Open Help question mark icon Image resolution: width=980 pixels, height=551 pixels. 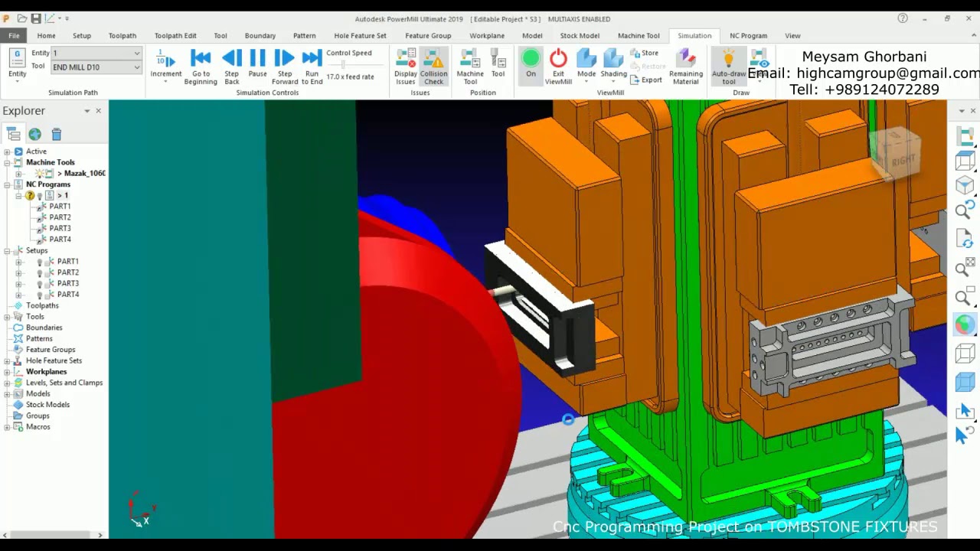pyautogui.click(x=903, y=18)
